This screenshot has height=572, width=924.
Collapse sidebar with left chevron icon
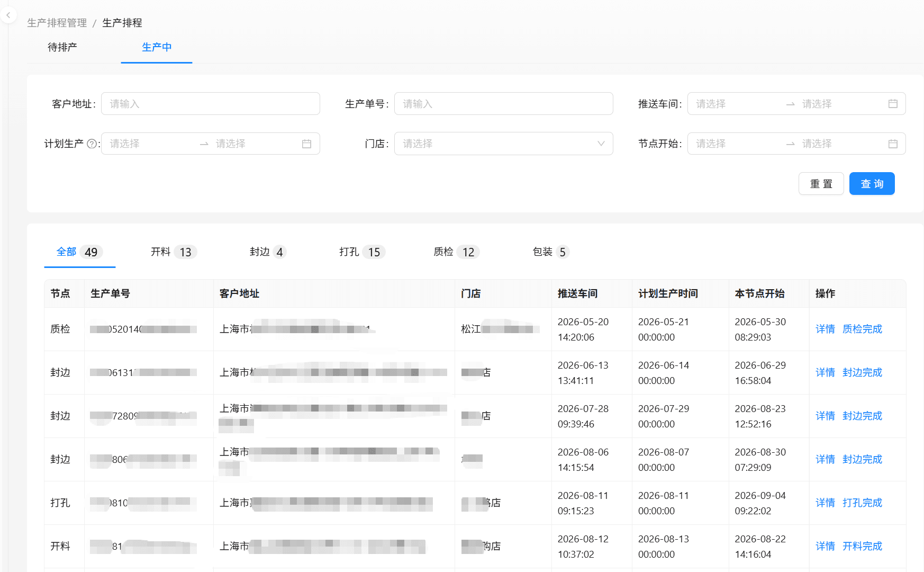[x=8, y=15]
